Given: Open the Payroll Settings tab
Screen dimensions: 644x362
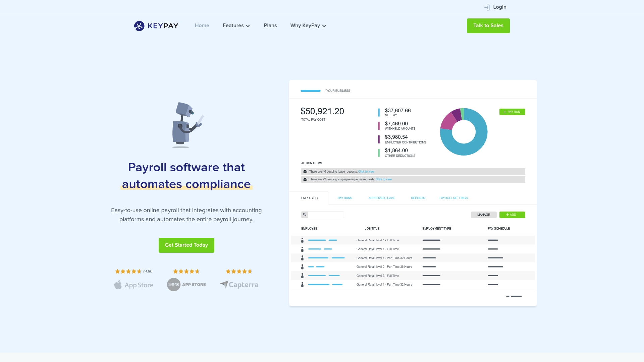Looking at the screenshot, I should point(453,198).
